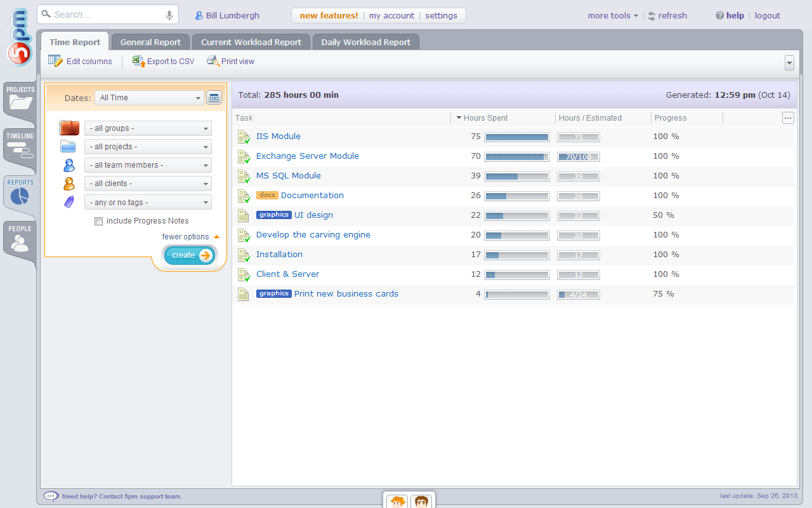Switch to the General Report tab

150,42
